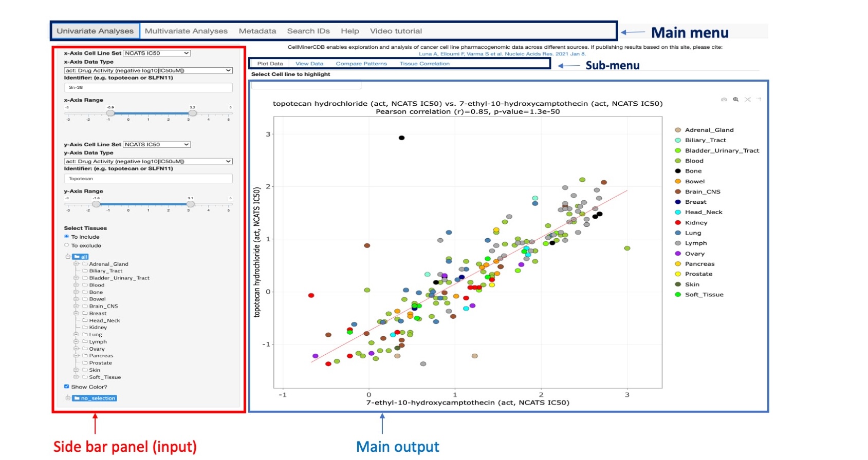Click the autoscale axes plot icon
868x460 pixels.
[747, 100]
